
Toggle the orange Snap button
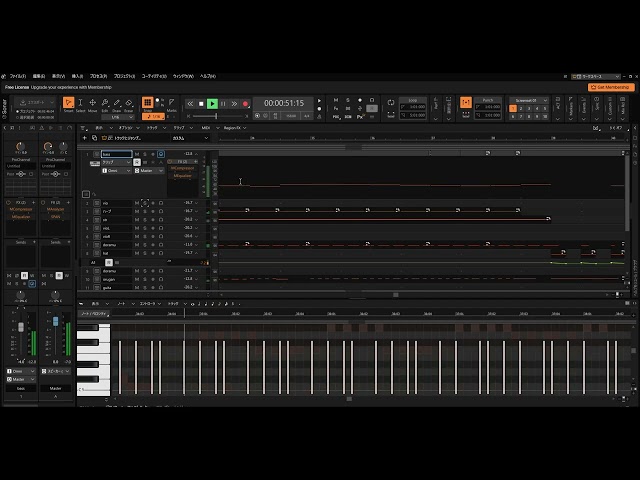pyautogui.click(x=147, y=103)
